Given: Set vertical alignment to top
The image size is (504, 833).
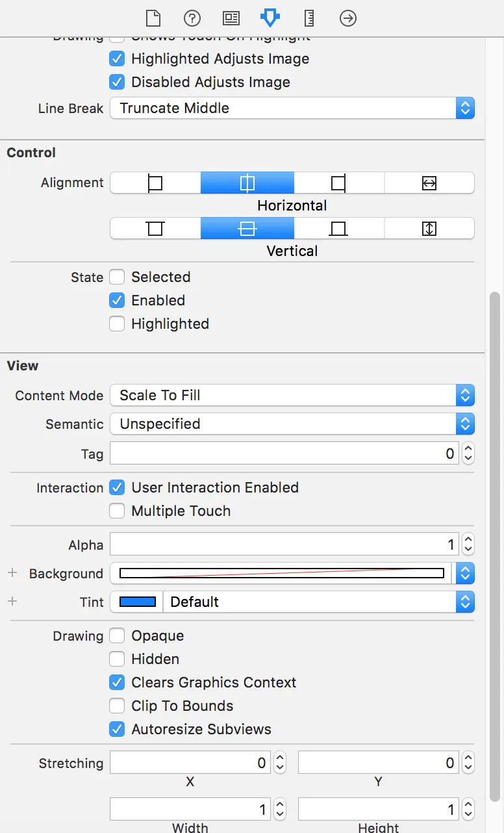Looking at the screenshot, I should 155,228.
